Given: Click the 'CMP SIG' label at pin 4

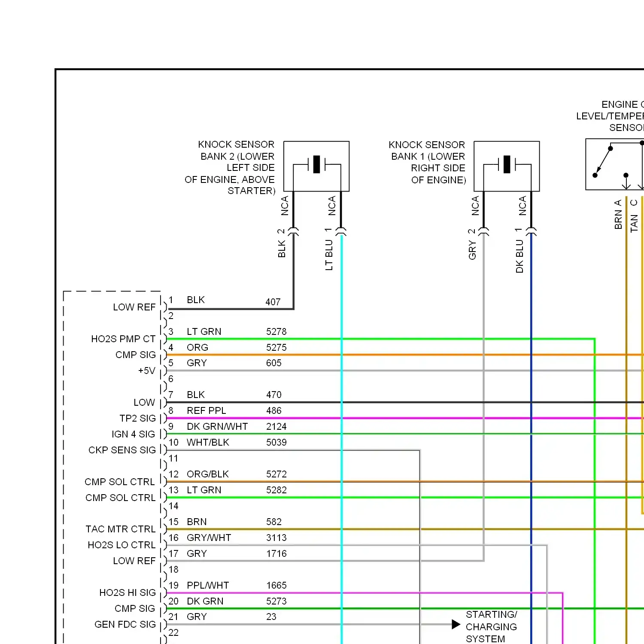Looking at the screenshot, I should tap(135, 355).
